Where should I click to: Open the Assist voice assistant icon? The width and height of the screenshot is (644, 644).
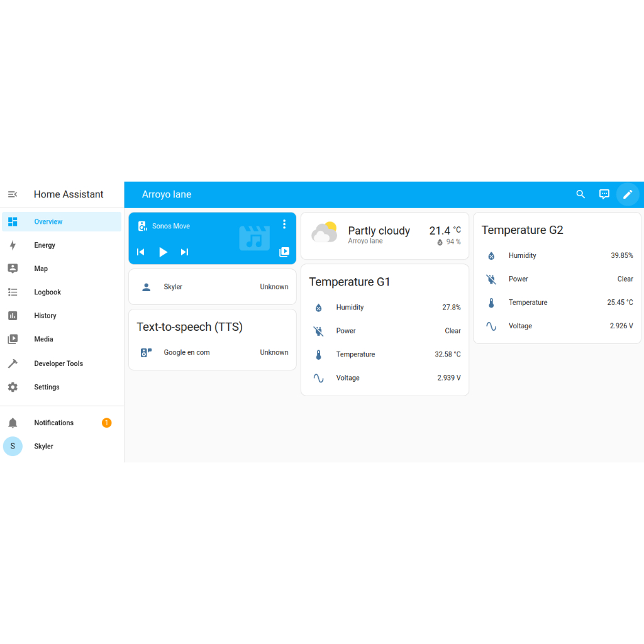click(604, 194)
